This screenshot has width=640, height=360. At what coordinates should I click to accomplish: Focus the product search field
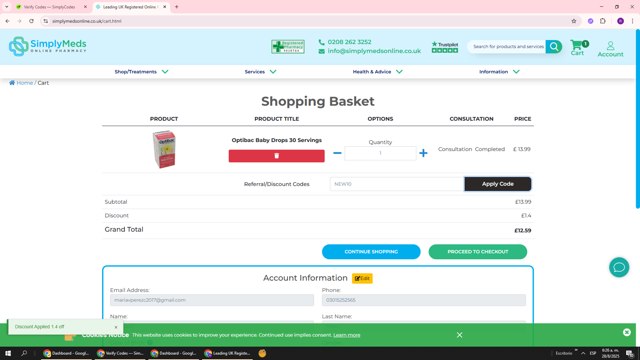(x=508, y=47)
